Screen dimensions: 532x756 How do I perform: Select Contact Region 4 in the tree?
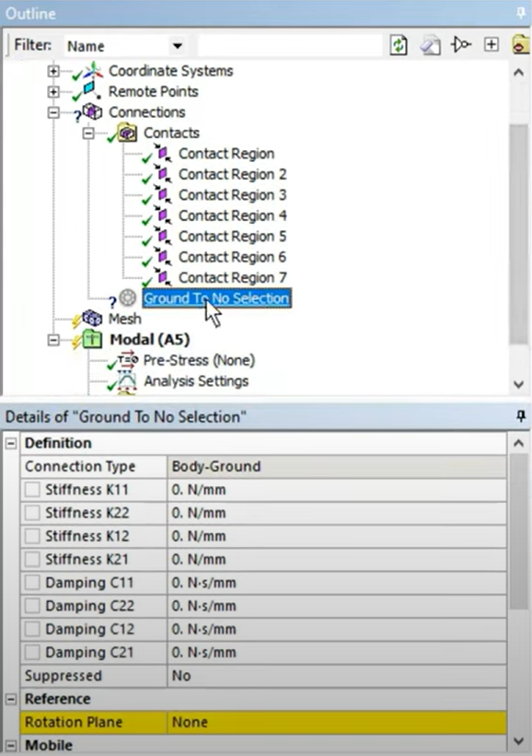pyautogui.click(x=232, y=215)
